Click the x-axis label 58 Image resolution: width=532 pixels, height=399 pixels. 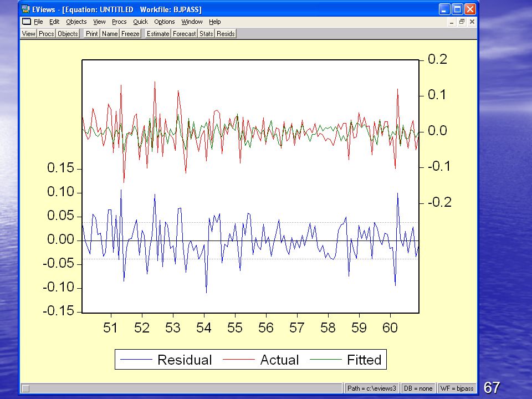click(328, 328)
